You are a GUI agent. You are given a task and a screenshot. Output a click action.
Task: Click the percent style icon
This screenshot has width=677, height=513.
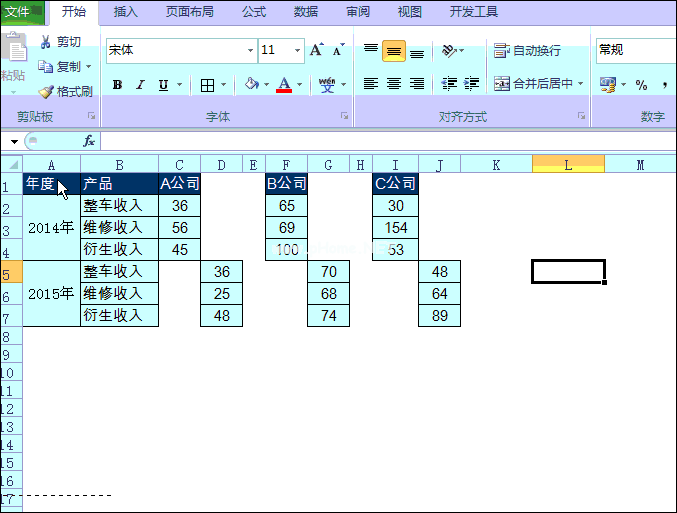641,85
